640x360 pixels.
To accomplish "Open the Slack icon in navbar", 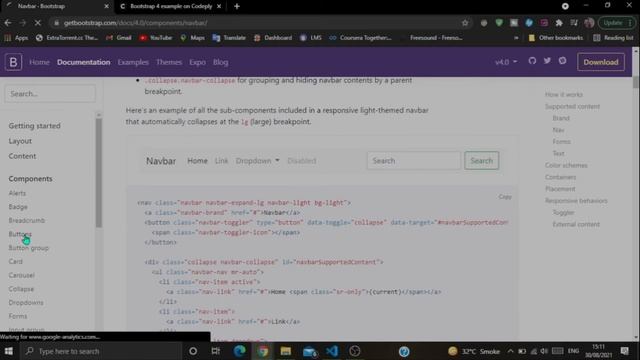I will tap(562, 61).
